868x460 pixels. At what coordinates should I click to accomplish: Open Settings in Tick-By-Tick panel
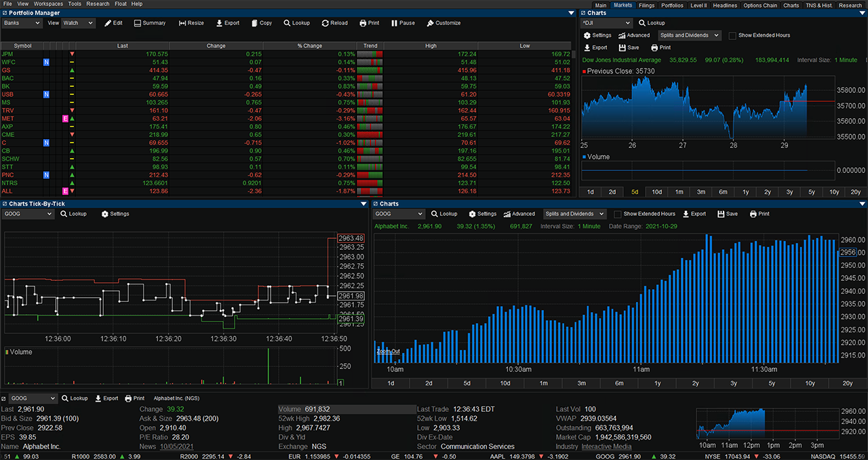115,214
